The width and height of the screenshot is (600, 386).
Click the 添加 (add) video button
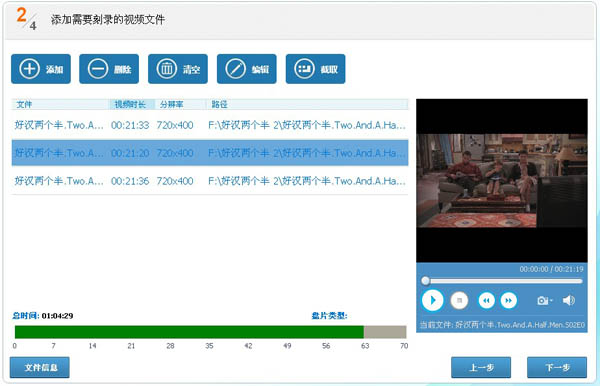pos(41,69)
